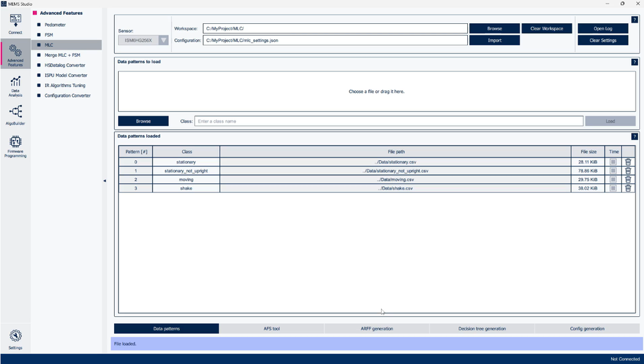Viewport: 644px width, 364px height.
Task: Go to Decision tree generation tab
Action: (482, 329)
